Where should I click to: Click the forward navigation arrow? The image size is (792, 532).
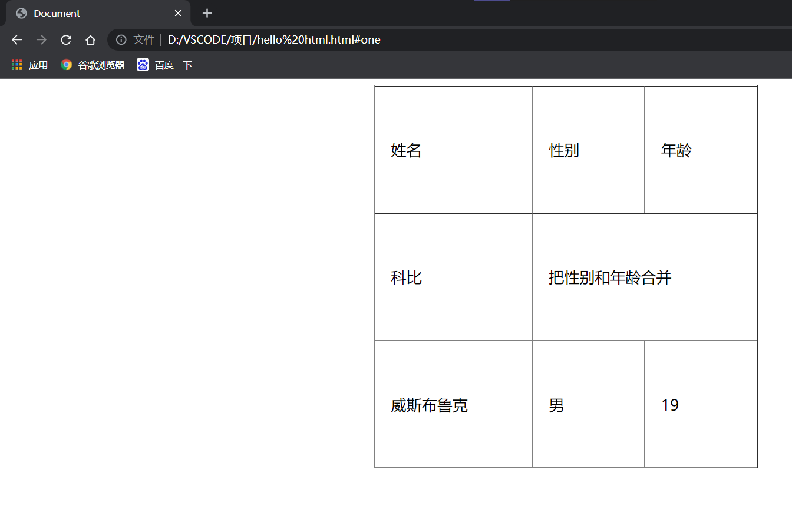pos(41,39)
